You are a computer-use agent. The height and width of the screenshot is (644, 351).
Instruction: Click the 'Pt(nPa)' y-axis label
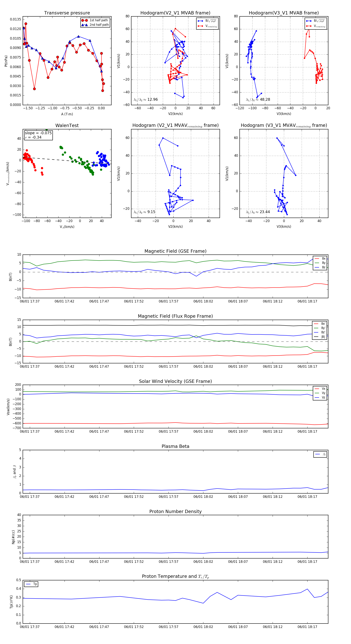(x=6, y=61)
